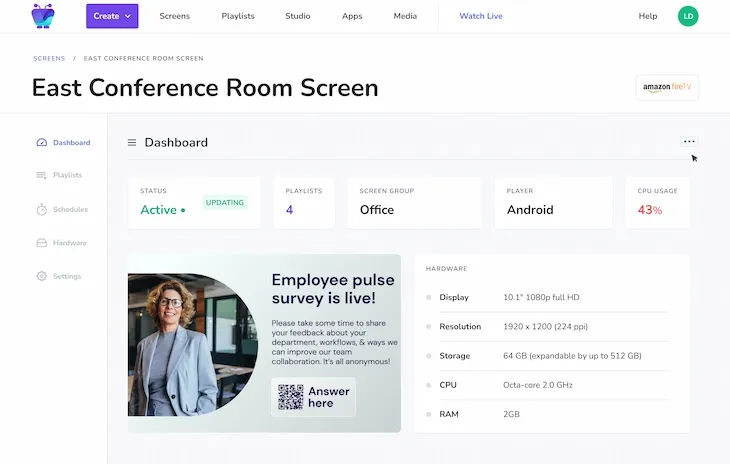Click the UPDATING status badge
Image resolution: width=730 pixels, height=464 pixels.
225,202
